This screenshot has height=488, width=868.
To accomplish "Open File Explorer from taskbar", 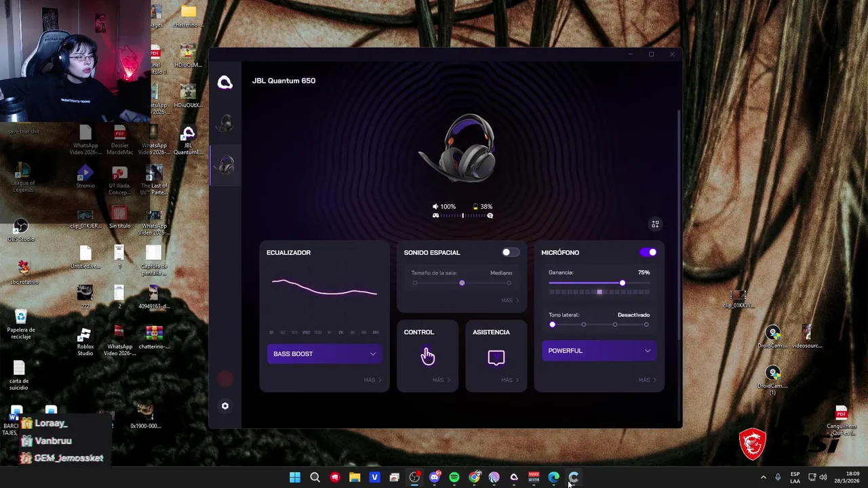I will (x=355, y=477).
